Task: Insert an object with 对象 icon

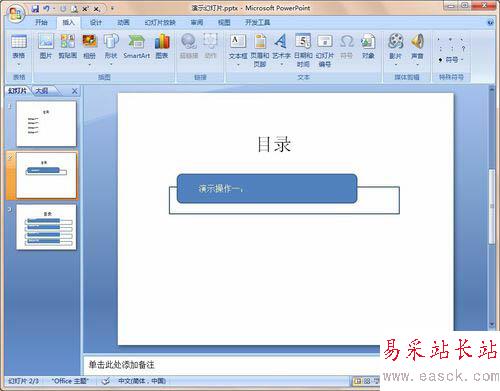Action: [x=368, y=46]
